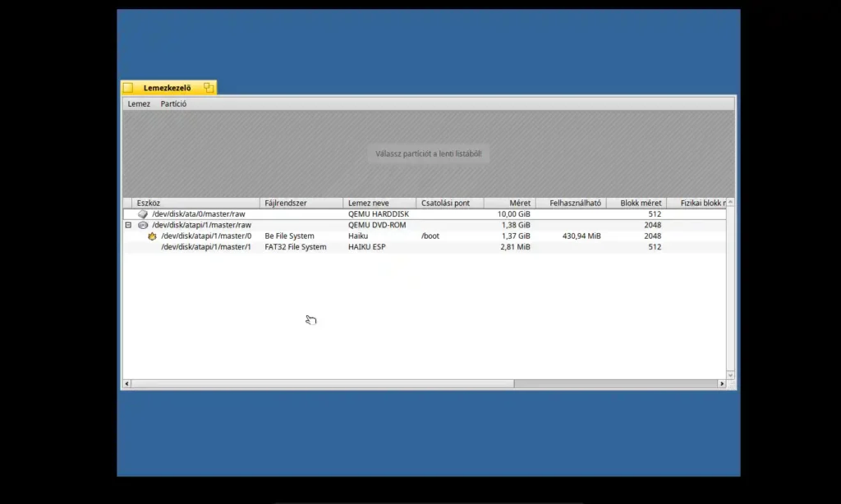Click the Lemezkezelő window title tab

[x=168, y=87]
